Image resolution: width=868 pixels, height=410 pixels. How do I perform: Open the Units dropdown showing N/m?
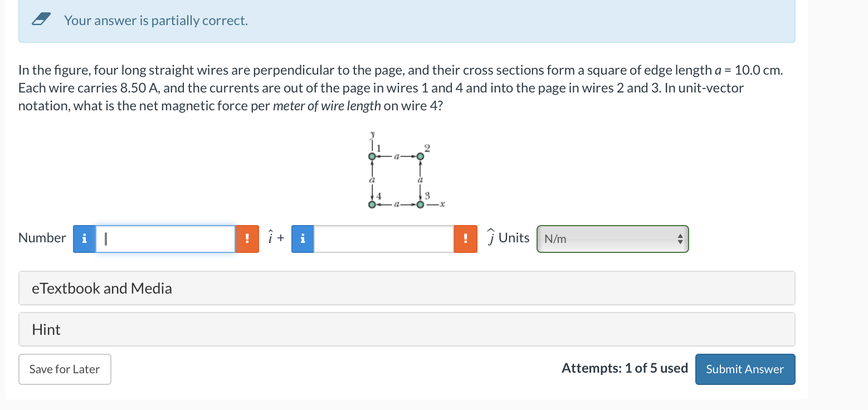coord(612,238)
